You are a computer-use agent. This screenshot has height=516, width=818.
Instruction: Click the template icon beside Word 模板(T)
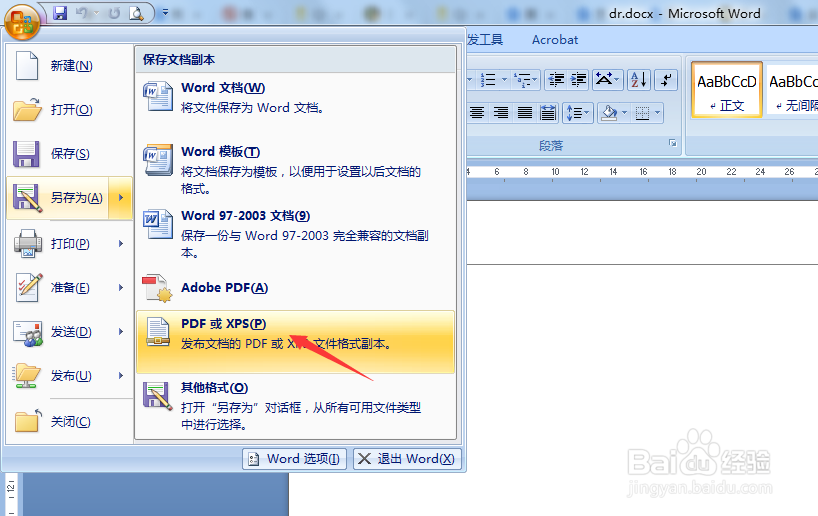click(x=158, y=160)
